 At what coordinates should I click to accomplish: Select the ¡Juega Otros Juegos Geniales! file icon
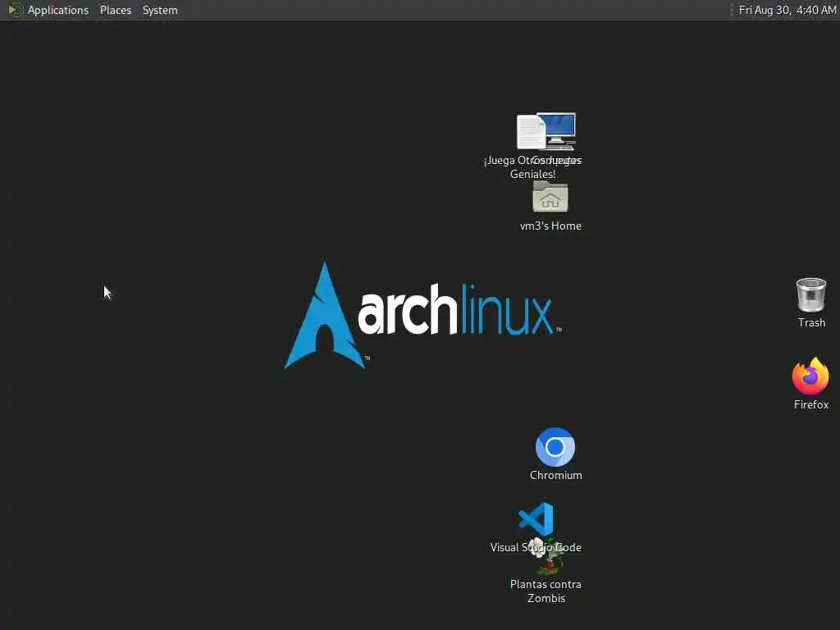pyautogui.click(x=530, y=132)
